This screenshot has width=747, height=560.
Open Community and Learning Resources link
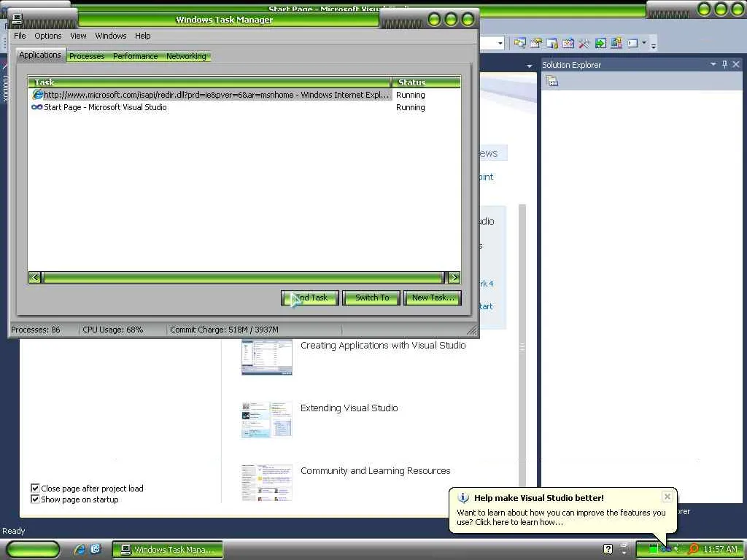tap(376, 471)
